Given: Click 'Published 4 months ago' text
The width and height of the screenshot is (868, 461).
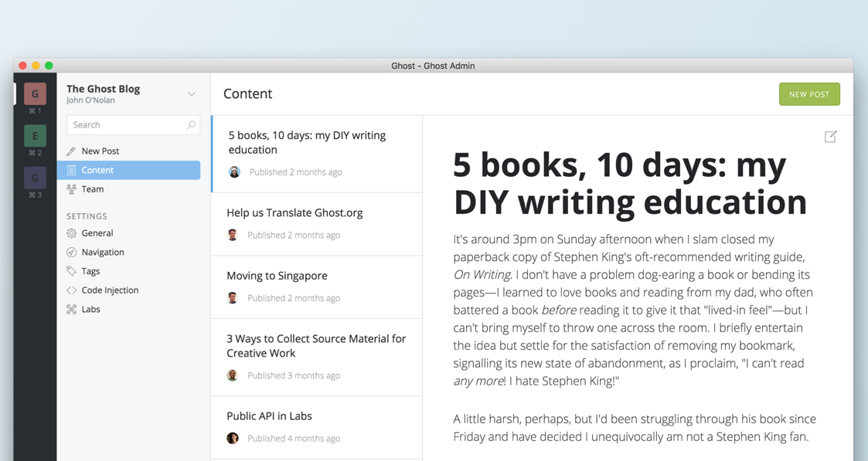Looking at the screenshot, I should 294,439.
